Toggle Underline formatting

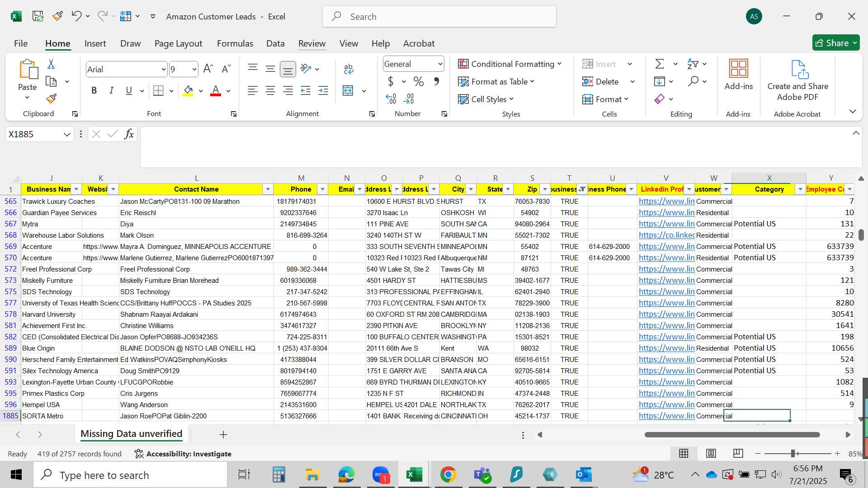(129, 90)
